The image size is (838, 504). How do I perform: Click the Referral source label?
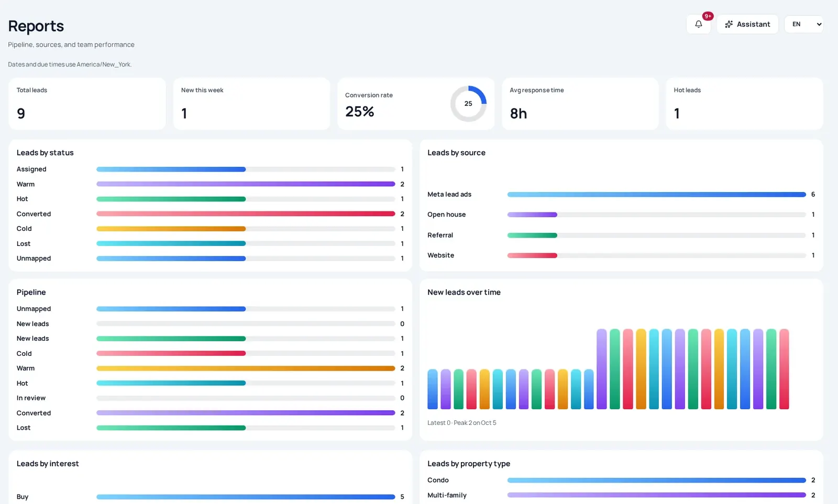440,235
